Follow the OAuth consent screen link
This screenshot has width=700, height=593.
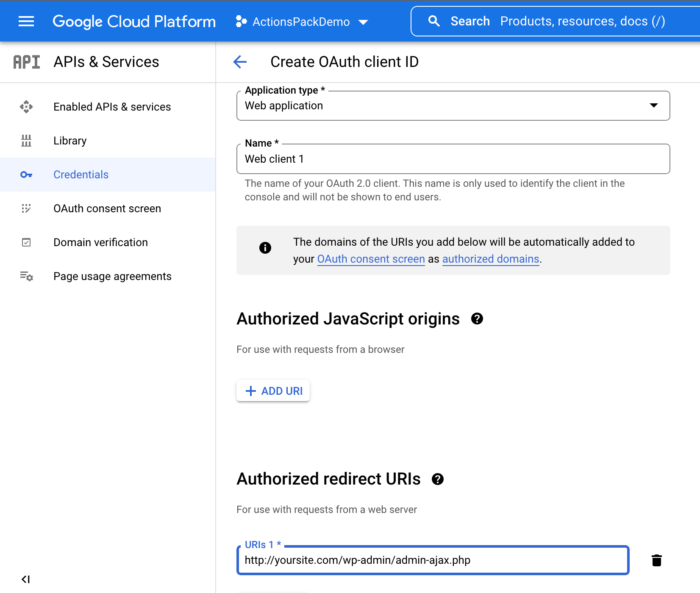[371, 259]
